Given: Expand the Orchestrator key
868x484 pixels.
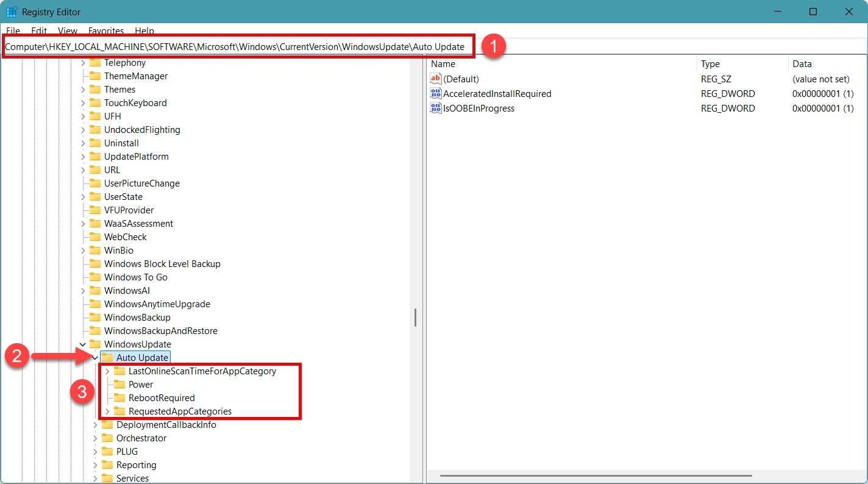Looking at the screenshot, I should (95, 438).
